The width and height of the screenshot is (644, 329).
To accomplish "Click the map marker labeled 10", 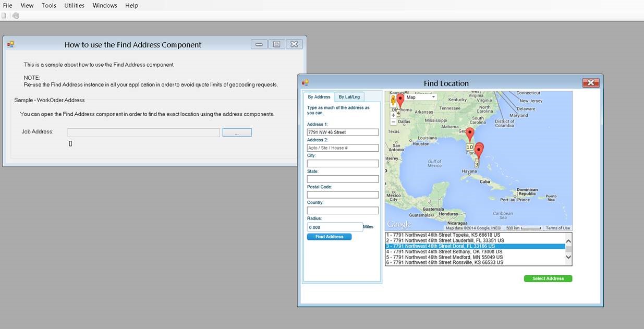I will point(470,135).
